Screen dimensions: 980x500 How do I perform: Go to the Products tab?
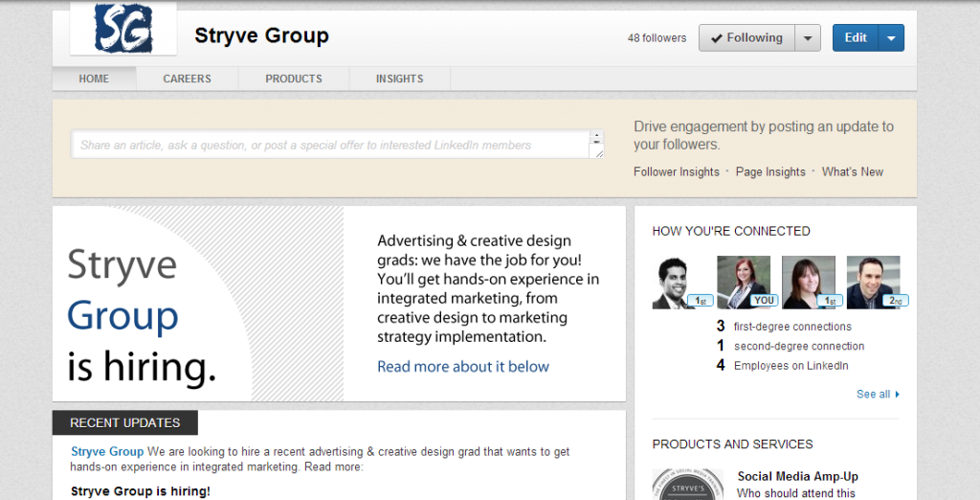[x=294, y=79]
